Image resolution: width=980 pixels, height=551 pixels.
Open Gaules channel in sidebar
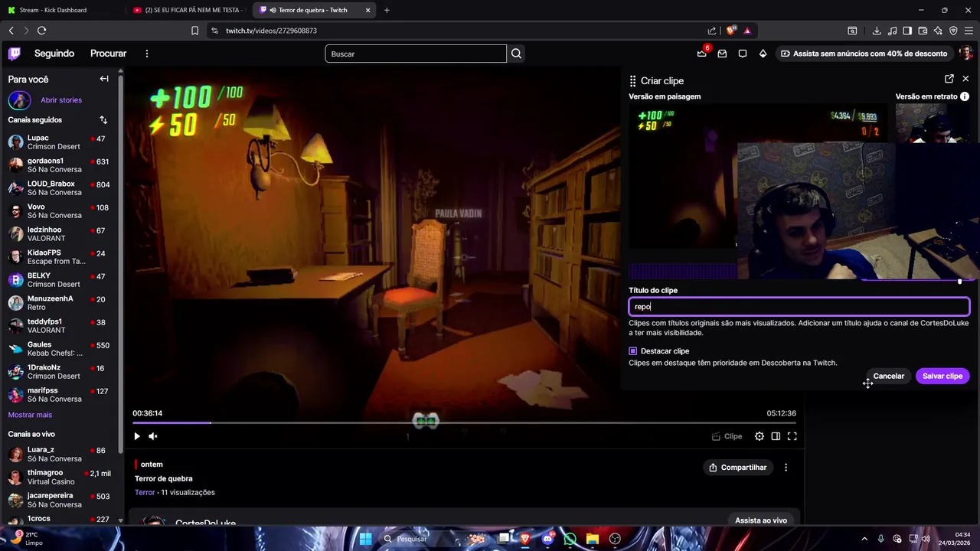click(x=60, y=349)
